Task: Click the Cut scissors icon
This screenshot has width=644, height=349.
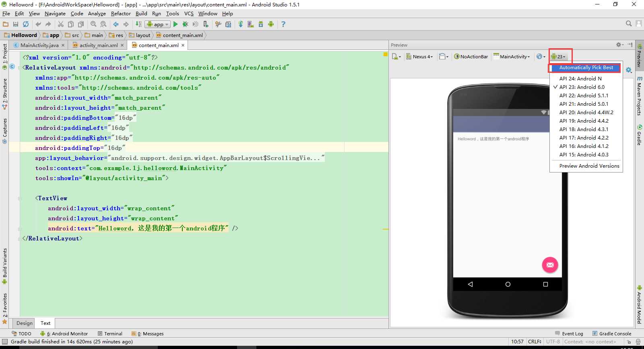Action: click(x=61, y=24)
